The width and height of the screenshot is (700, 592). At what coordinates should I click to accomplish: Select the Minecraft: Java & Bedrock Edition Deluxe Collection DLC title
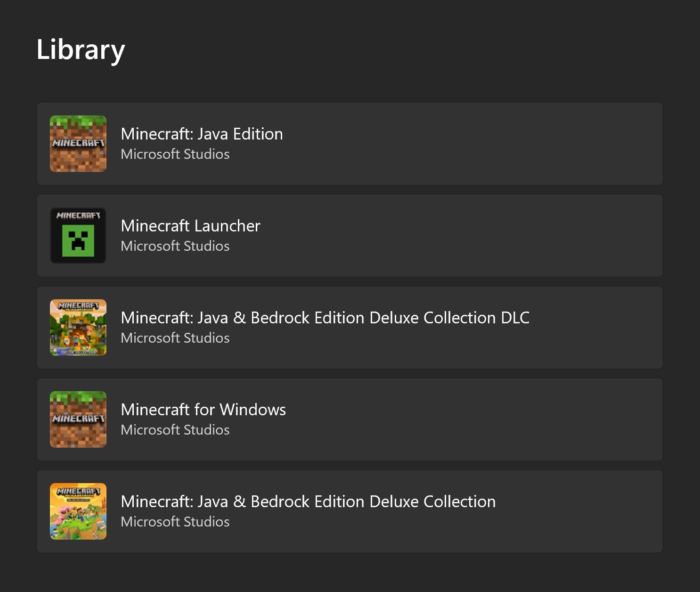325,318
